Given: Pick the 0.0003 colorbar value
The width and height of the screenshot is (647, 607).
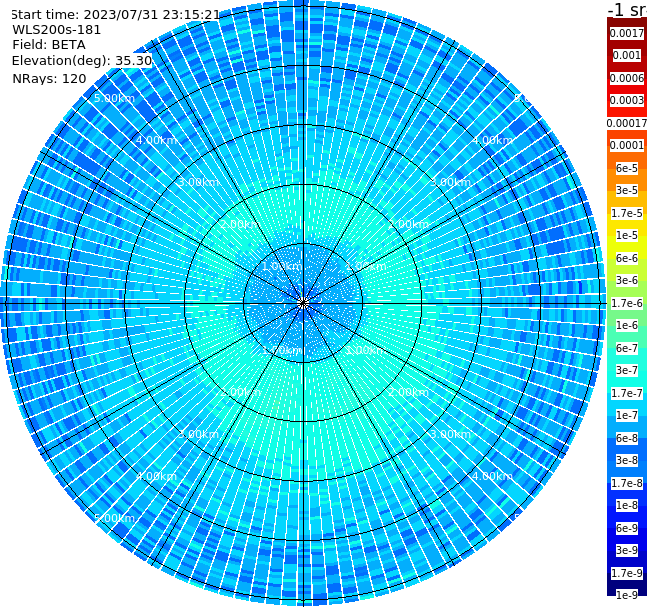Looking at the screenshot, I should [x=627, y=100].
